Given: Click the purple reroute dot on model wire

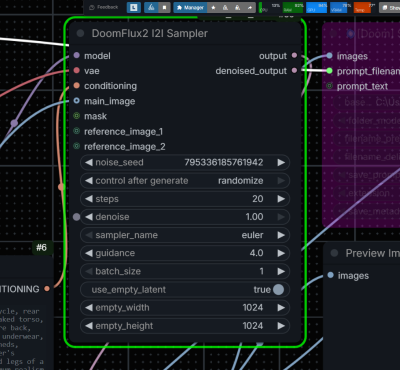Looking at the screenshot, I should coord(14,124).
